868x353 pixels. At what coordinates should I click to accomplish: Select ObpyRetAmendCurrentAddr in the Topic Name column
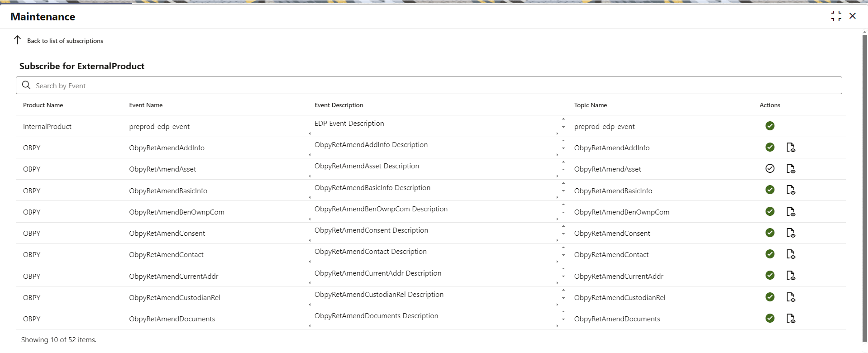(619, 277)
